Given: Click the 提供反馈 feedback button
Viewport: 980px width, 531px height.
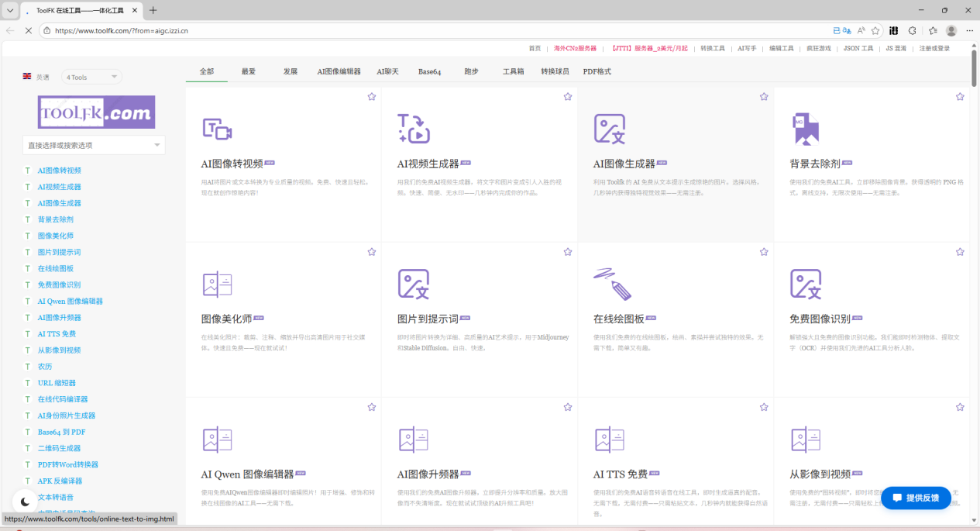Looking at the screenshot, I should (916, 498).
